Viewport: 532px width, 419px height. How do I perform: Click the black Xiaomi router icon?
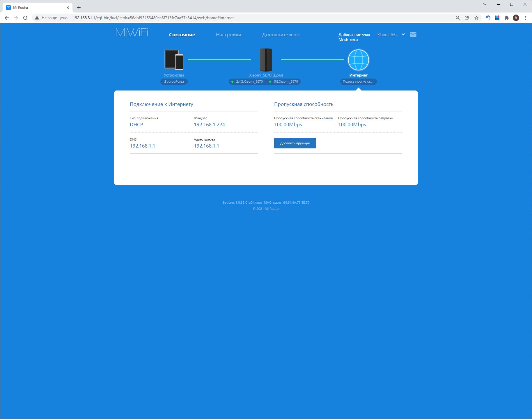tap(266, 60)
